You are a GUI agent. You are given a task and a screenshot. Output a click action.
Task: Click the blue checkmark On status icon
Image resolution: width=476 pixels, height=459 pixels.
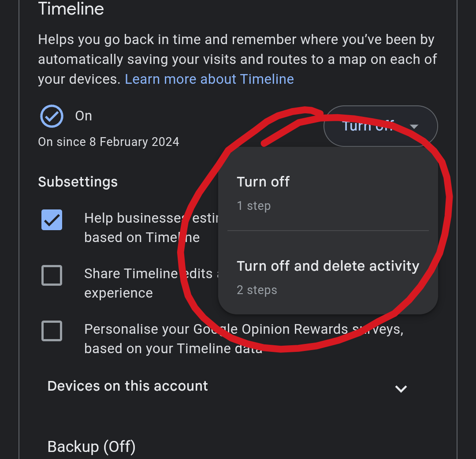(x=52, y=116)
